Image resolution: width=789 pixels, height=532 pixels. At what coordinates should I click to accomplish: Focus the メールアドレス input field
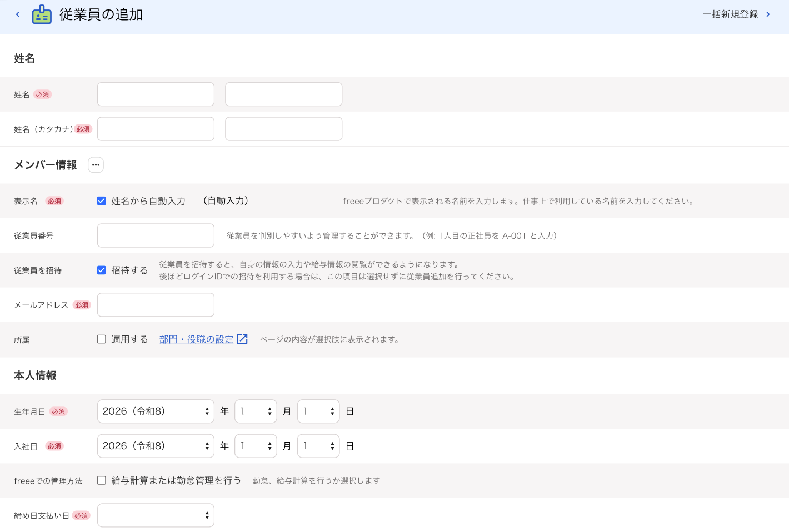156,305
